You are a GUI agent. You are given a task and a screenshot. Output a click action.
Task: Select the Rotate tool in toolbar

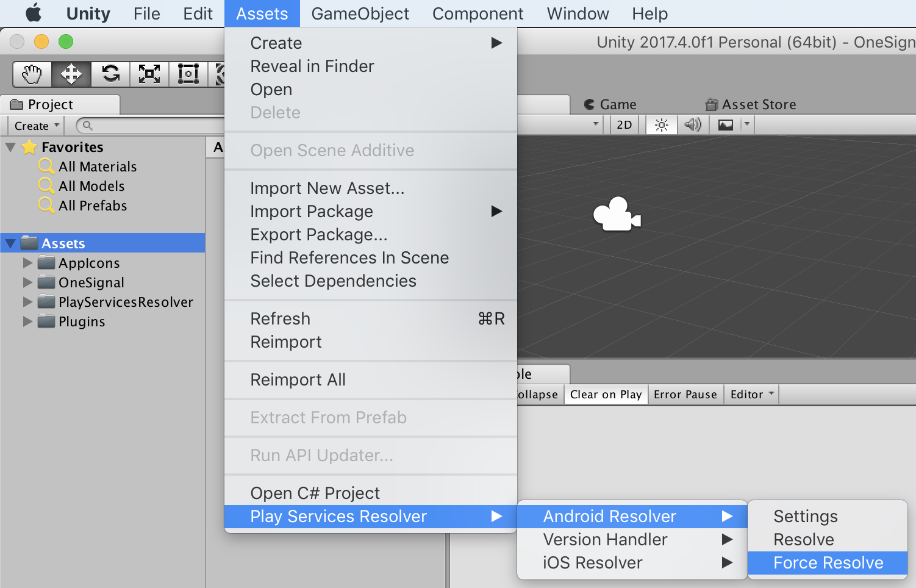[x=110, y=74]
